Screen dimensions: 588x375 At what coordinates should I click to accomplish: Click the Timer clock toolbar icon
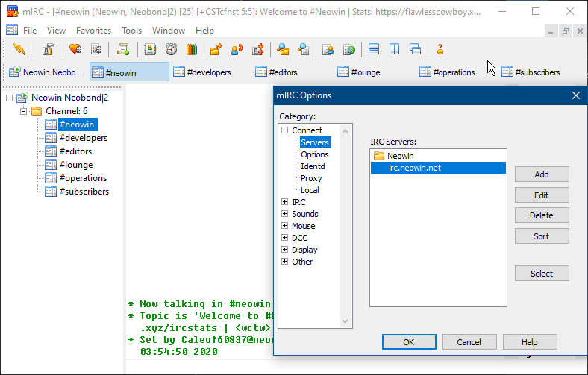171,50
